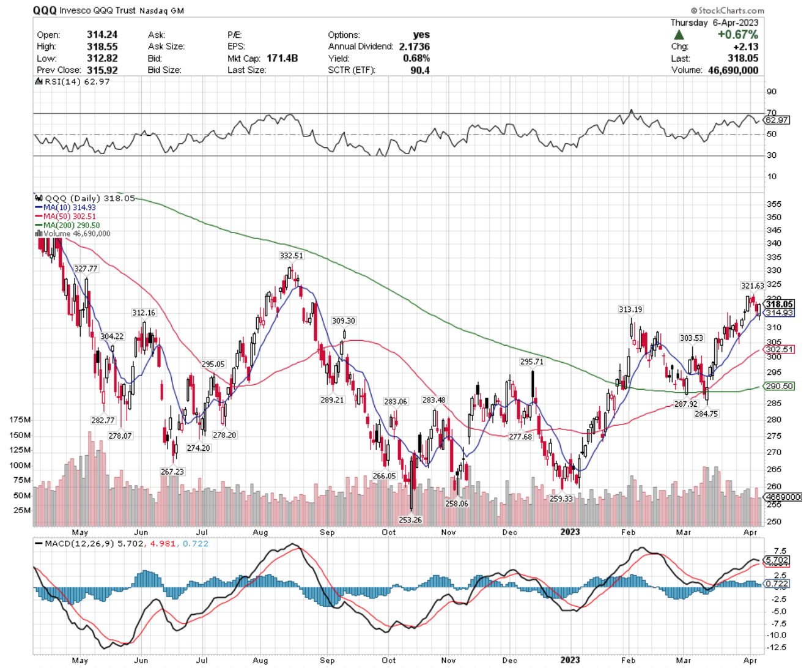Image resolution: width=812 pixels, height=668 pixels.
Task: Click the candlestick icon beside QQQ (Daily)
Action: coord(39,198)
